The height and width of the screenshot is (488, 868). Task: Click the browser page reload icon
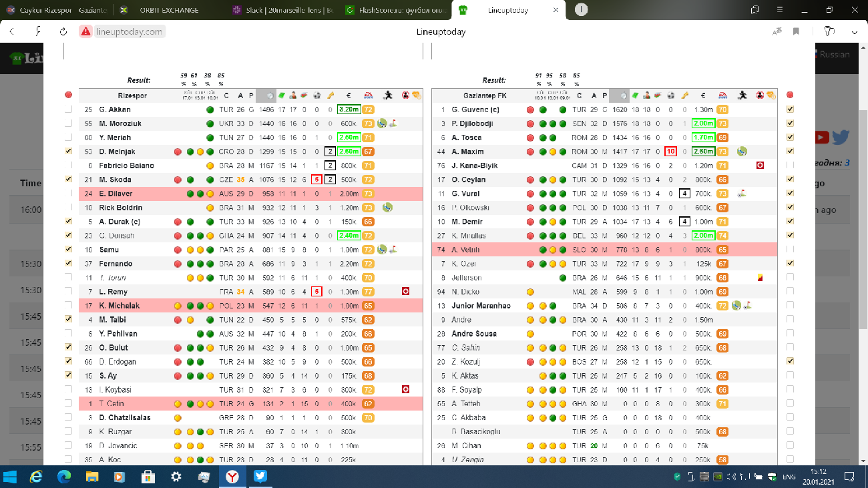(63, 31)
